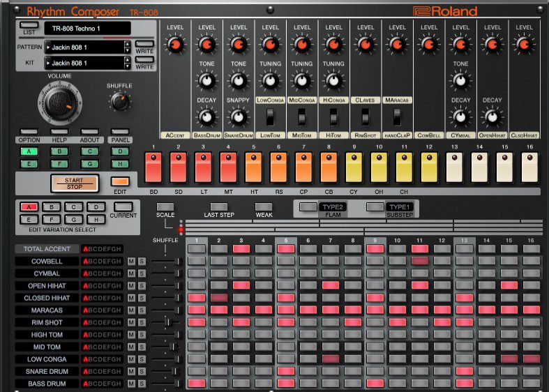Open the ABOUT menu button
The width and height of the screenshot is (549, 392).
coord(89,132)
